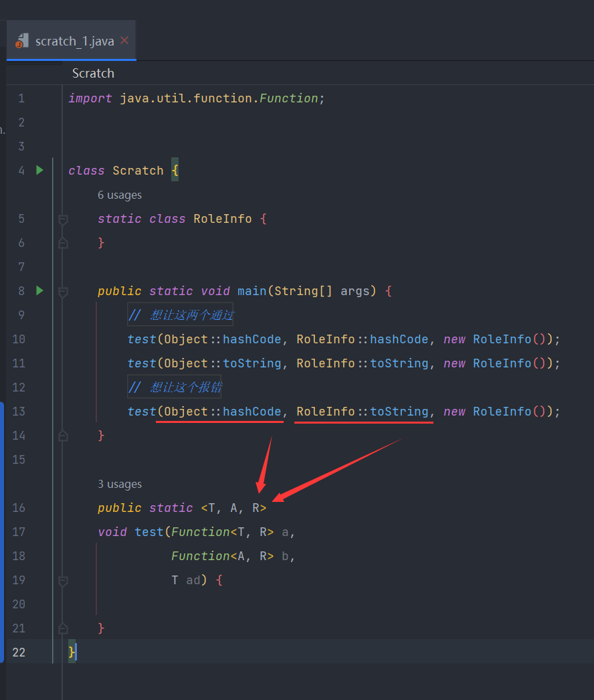Open the "3 usages" hint above test method
Image resolution: width=594 pixels, height=700 pixels.
pos(120,484)
